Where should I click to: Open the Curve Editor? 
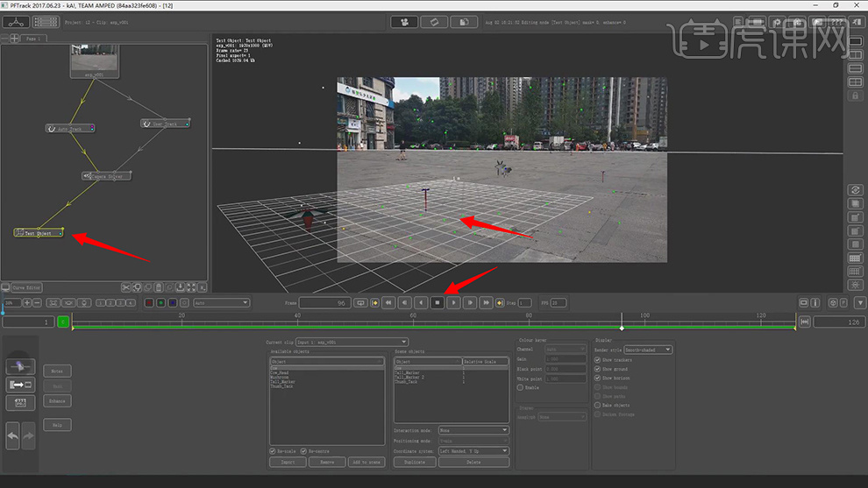26,287
